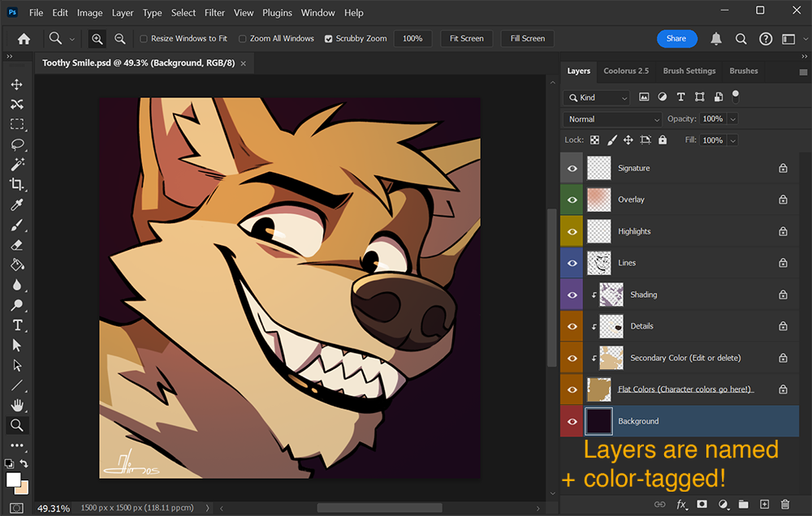Click the Fit Screen button
The width and height of the screenshot is (812, 516).
click(x=466, y=39)
